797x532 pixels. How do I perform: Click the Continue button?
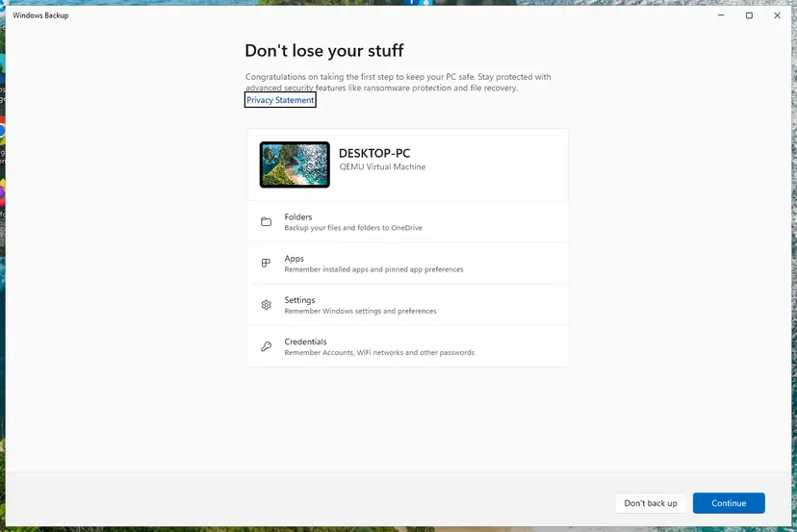729,503
